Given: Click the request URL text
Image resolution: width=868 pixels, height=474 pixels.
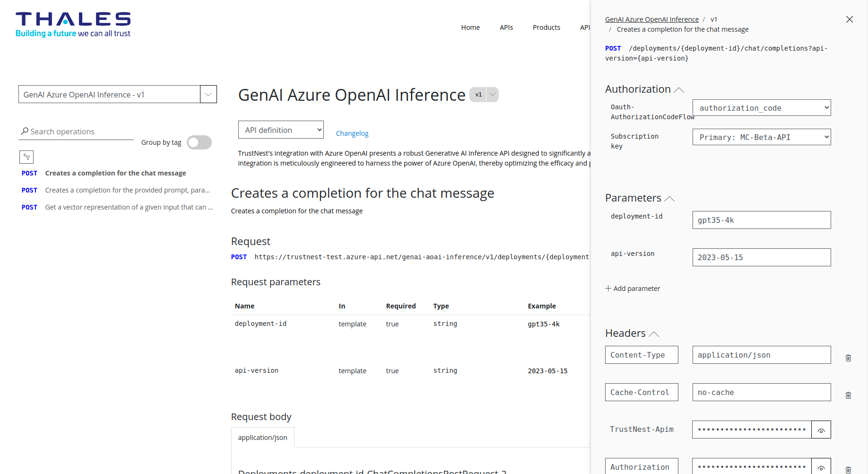Looking at the screenshot, I should (422, 257).
